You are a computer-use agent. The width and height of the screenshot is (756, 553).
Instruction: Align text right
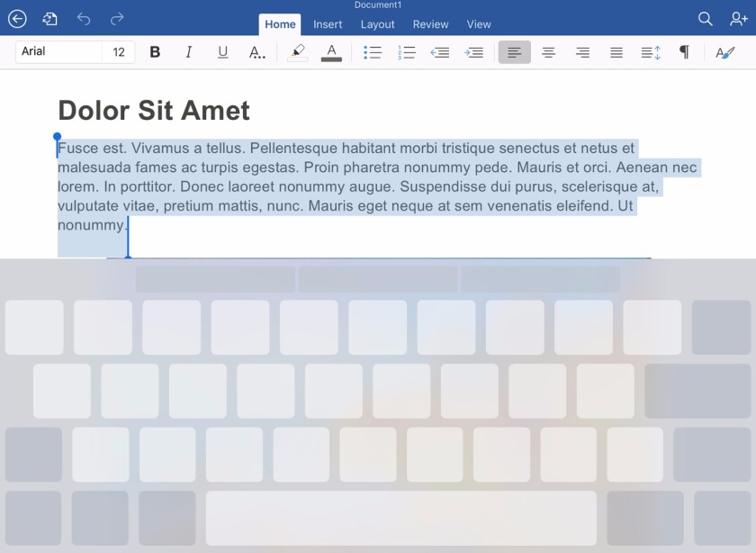[582, 52]
